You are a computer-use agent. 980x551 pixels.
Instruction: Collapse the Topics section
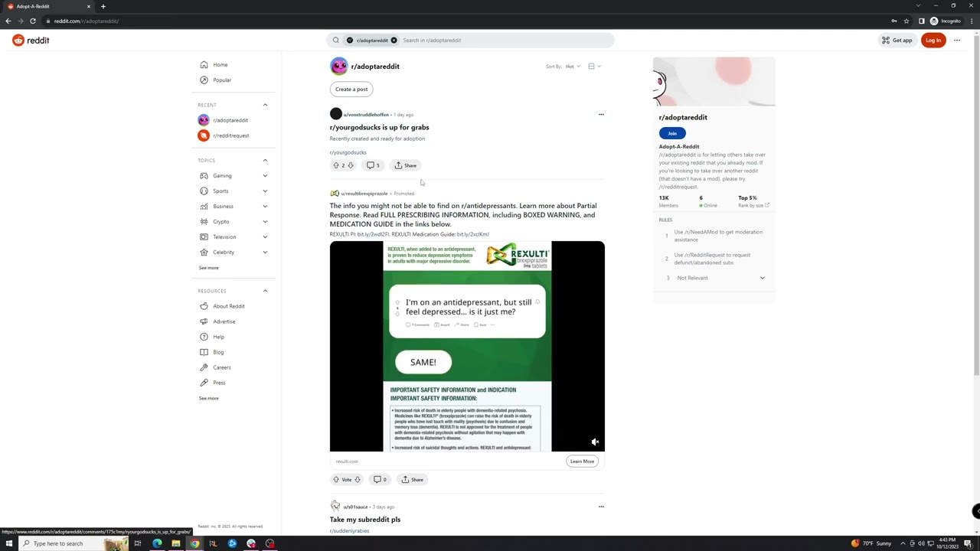[265, 161]
